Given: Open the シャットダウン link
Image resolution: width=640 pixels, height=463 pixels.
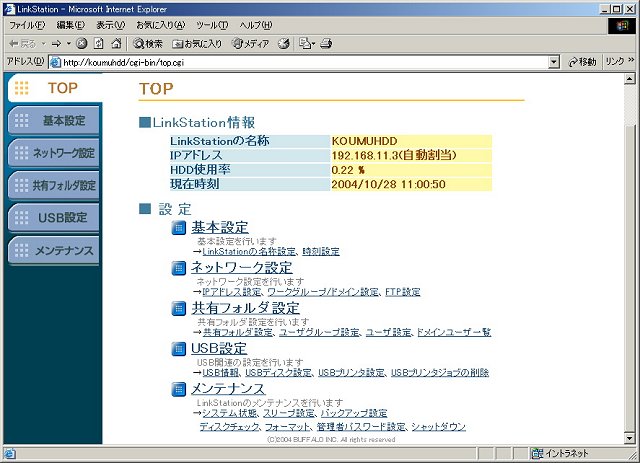Looking at the screenshot, I should [438, 427].
